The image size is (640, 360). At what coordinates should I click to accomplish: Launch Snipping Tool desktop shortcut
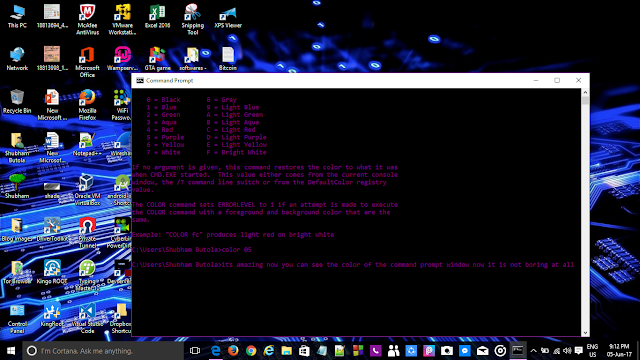(x=192, y=20)
